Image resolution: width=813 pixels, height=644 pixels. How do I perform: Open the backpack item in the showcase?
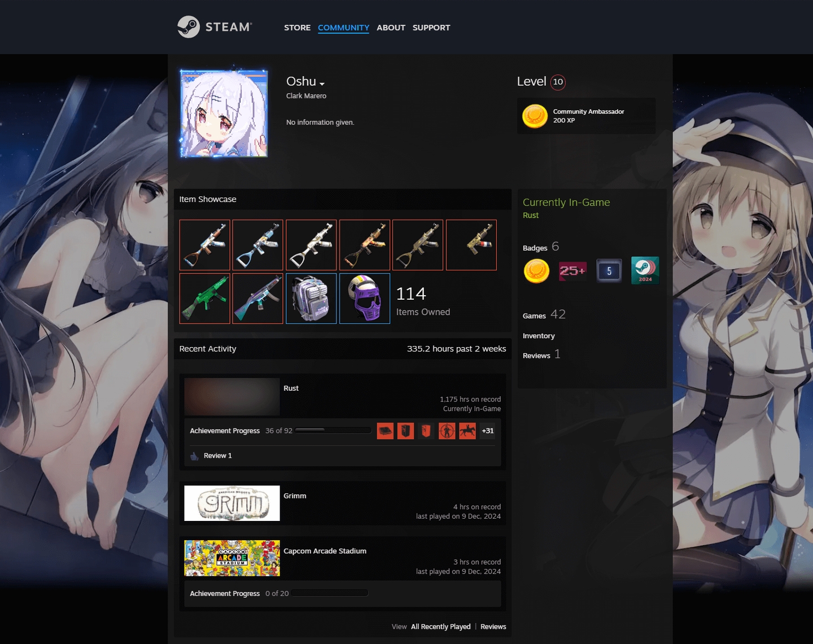click(311, 299)
